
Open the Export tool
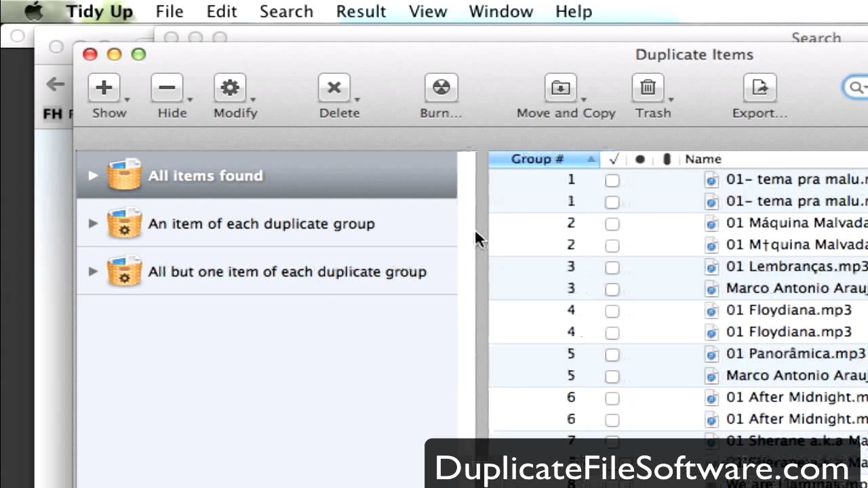[759, 88]
